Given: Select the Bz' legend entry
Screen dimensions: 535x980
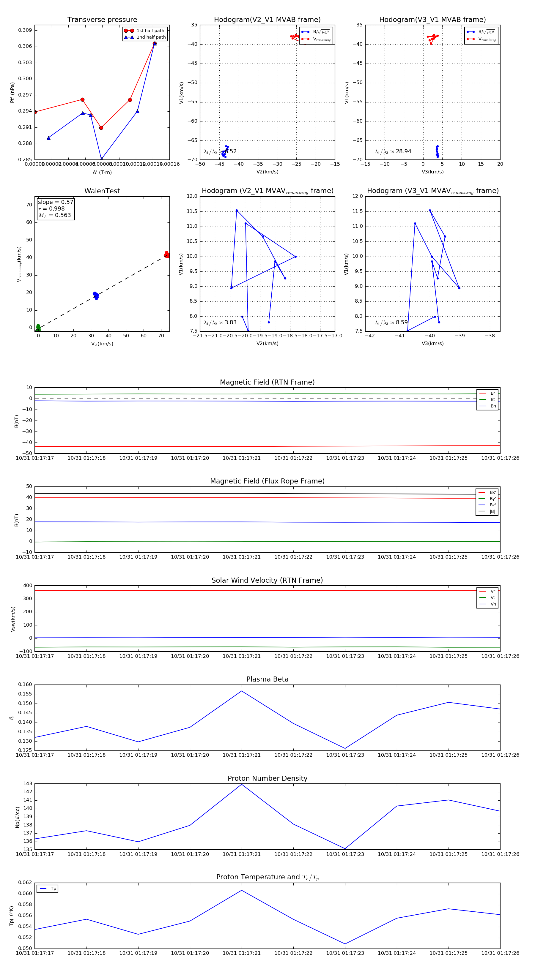Looking at the screenshot, I should (x=487, y=505).
